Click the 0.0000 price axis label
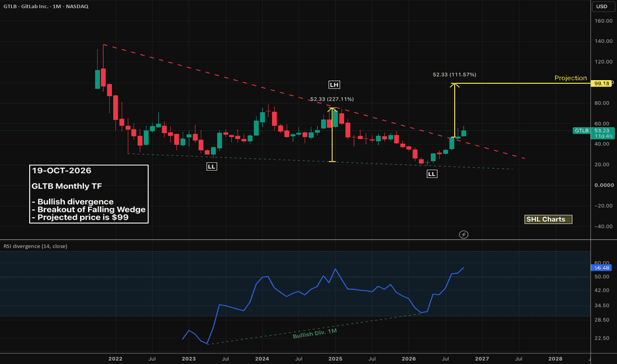The width and height of the screenshot is (617, 364). [604, 185]
